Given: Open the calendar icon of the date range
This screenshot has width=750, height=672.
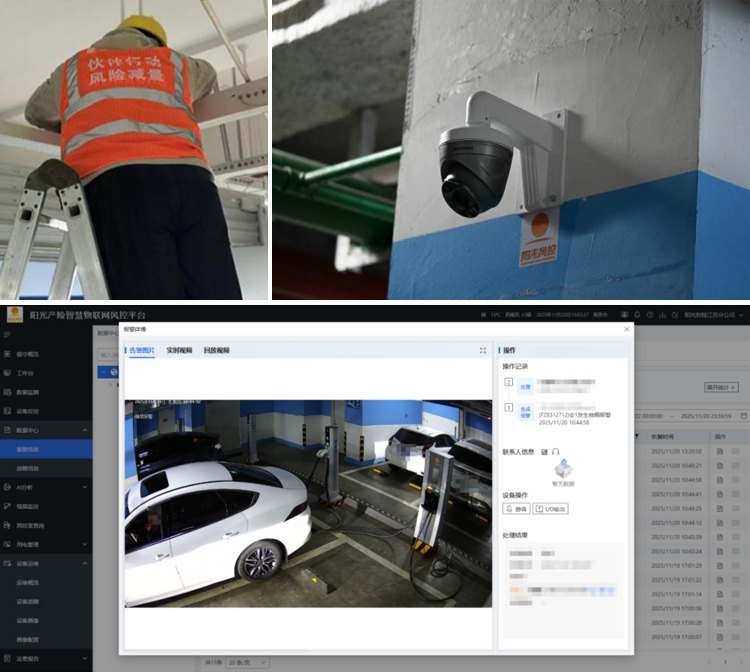Looking at the screenshot, I should (x=744, y=415).
